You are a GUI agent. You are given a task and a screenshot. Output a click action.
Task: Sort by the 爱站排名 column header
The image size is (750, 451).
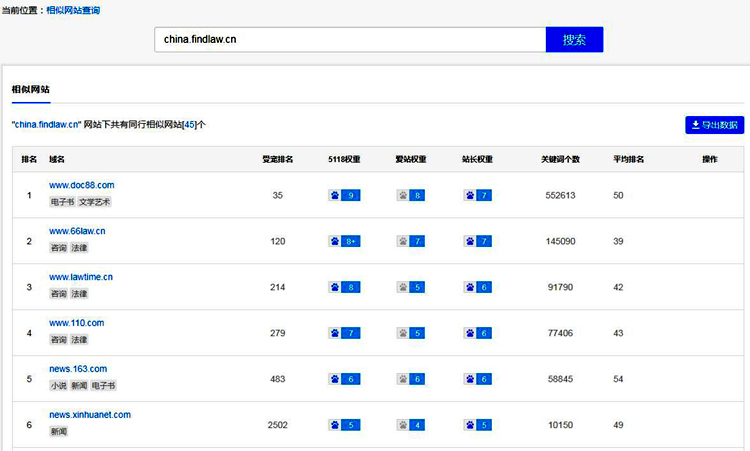(x=277, y=159)
